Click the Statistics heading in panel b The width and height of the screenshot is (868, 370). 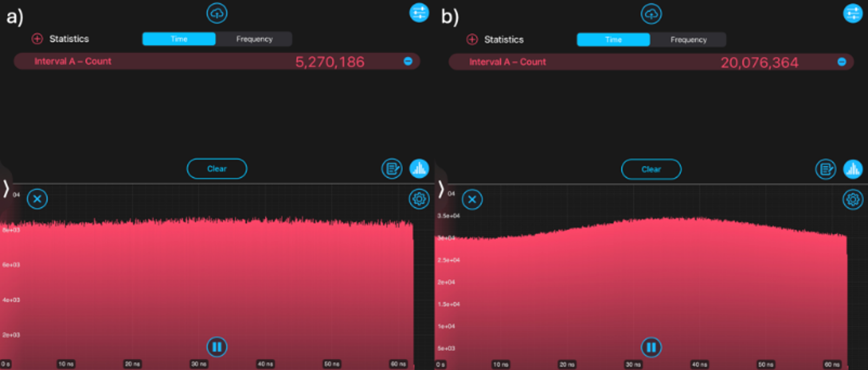[504, 39]
